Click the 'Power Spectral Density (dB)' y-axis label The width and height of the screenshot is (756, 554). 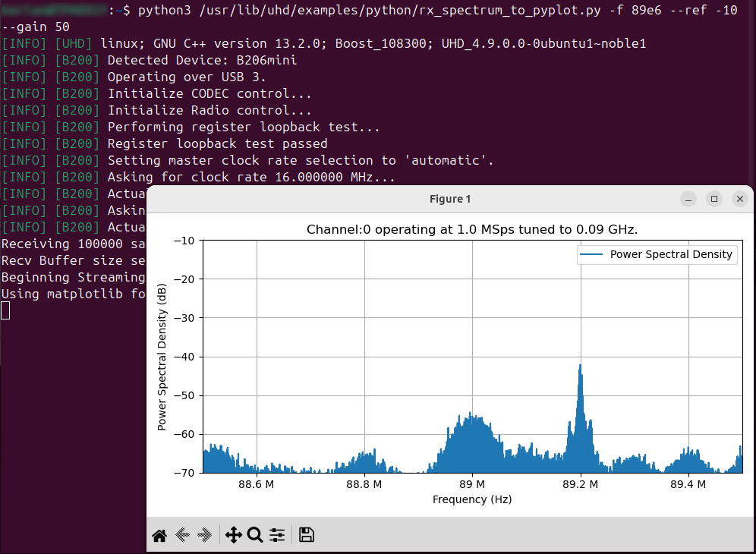(x=162, y=357)
